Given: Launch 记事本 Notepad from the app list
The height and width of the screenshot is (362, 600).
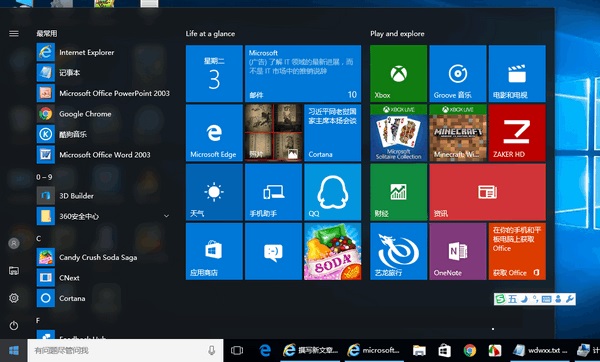Looking at the screenshot, I should click(103, 73).
